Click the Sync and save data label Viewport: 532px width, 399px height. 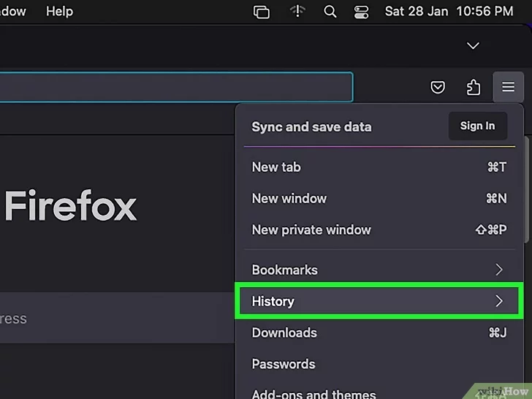click(311, 127)
